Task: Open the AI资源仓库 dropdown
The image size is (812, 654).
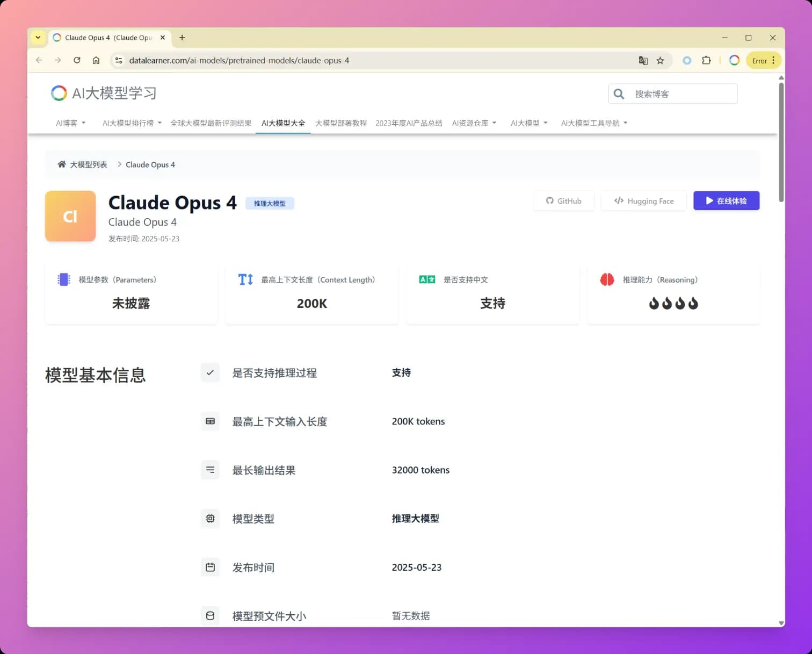Action: [474, 123]
